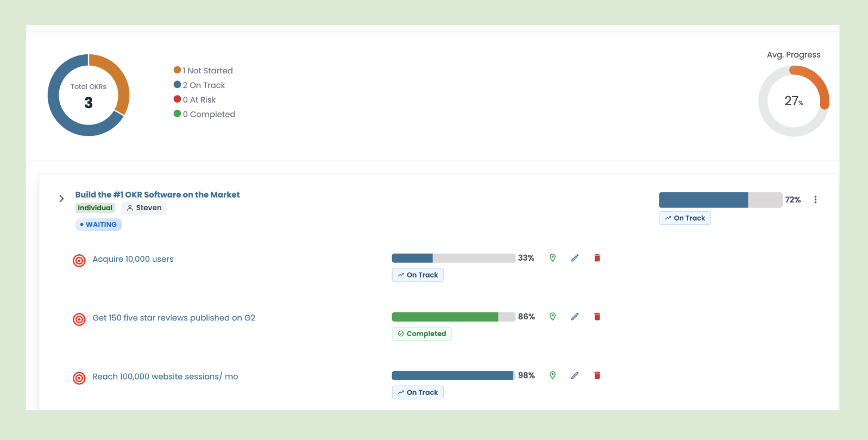This screenshot has height=440, width=868.
Task: Click the 72% objective progress bar
Action: (721, 200)
